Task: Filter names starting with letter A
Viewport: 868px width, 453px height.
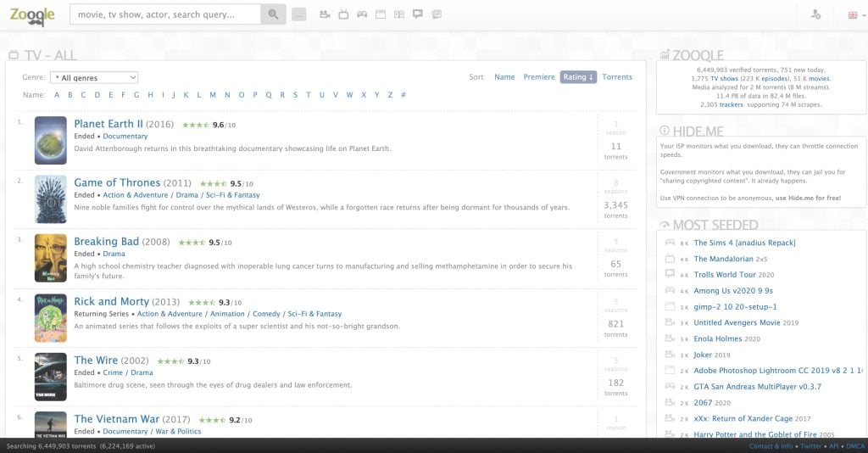Action: click(57, 95)
